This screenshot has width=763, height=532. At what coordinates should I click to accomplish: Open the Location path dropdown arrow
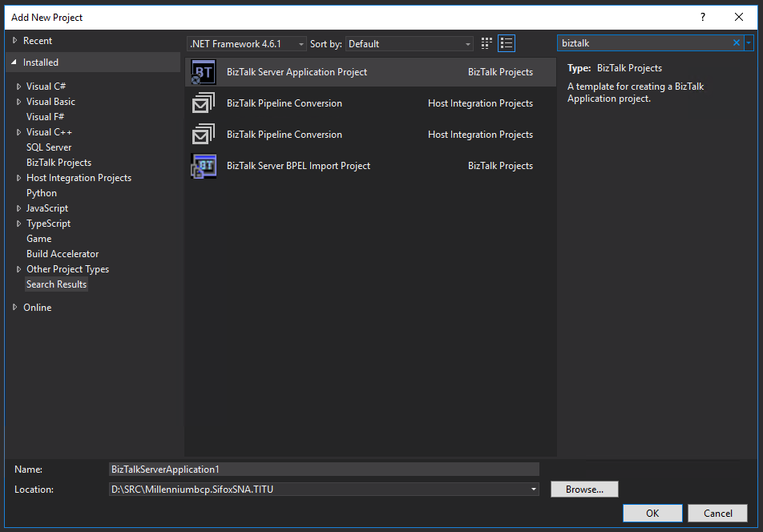click(533, 490)
